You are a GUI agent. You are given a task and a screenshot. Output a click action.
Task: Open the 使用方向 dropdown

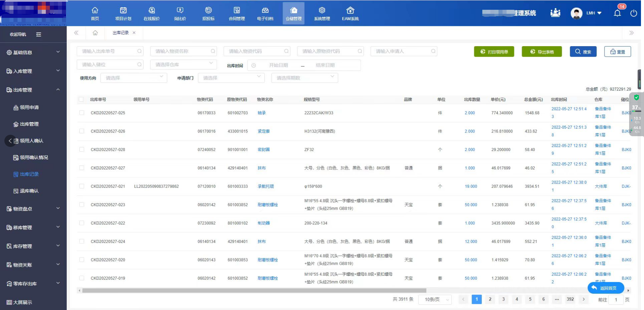click(x=134, y=78)
